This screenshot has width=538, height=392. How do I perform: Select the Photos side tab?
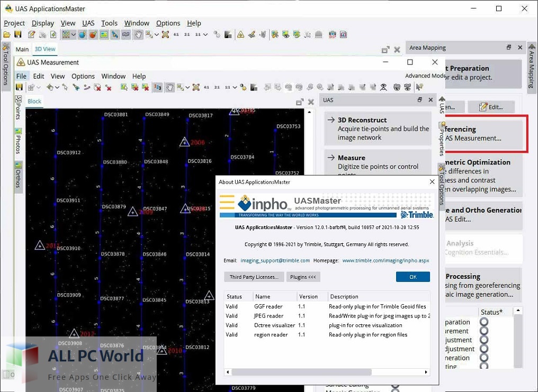point(18,141)
